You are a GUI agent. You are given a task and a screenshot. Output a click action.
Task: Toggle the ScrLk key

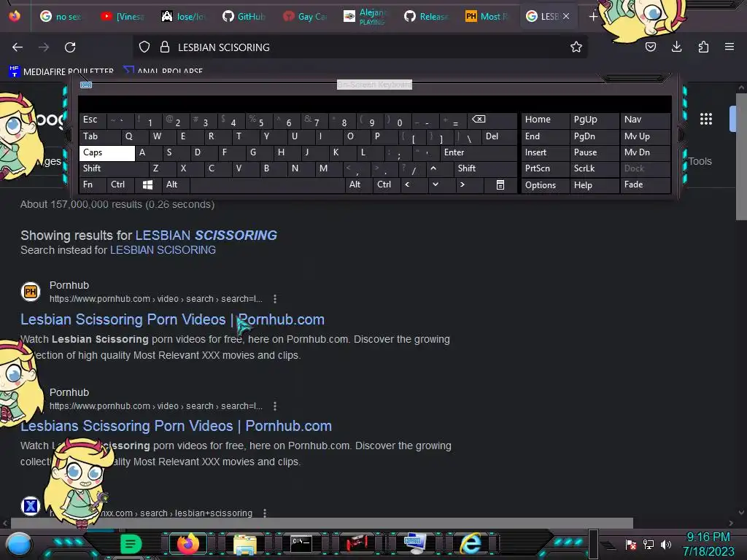594,168
